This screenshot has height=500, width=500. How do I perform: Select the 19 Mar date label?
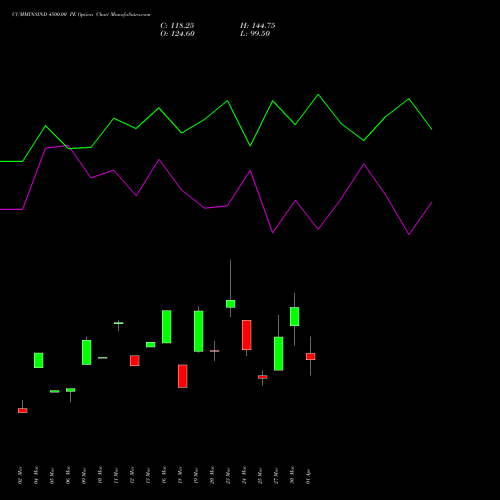196,475
